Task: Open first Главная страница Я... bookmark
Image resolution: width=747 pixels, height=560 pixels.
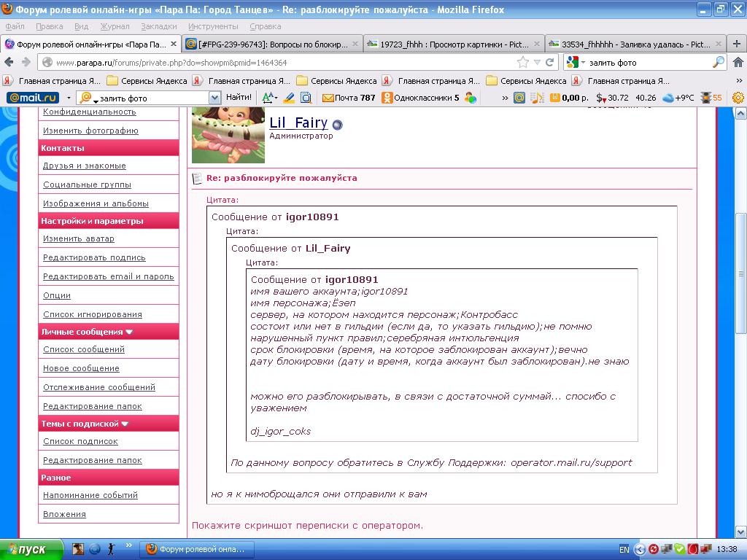Action: [x=52, y=81]
